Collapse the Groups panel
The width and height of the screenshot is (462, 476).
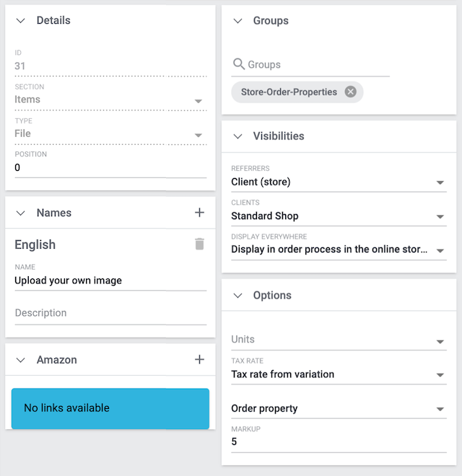[x=237, y=21]
